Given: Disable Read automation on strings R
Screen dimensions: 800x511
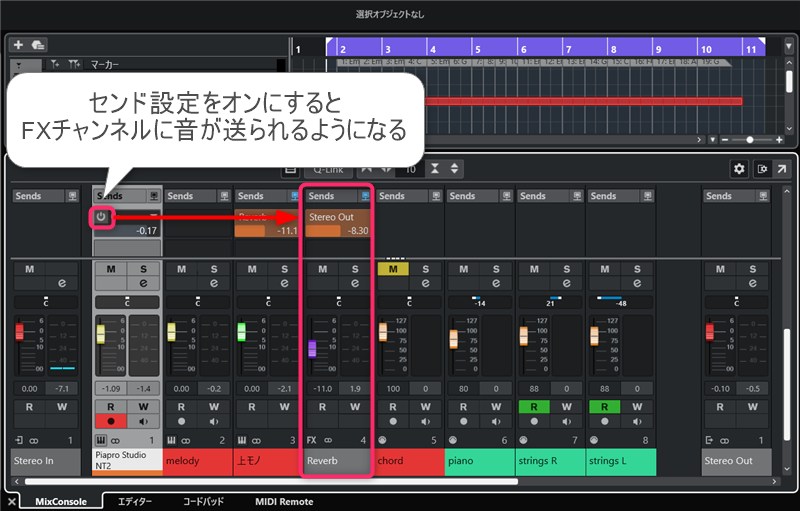Looking at the screenshot, I should coord(534,407).
